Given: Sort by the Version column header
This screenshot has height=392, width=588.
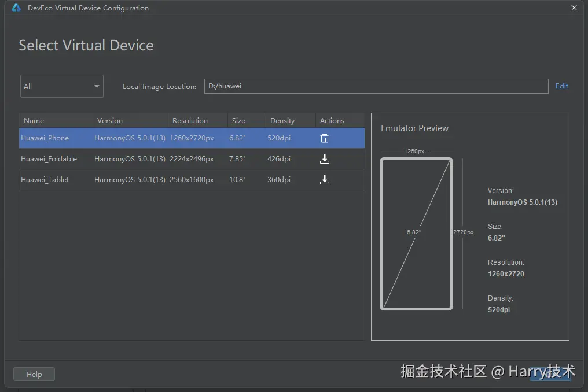Looking at the screenshot, I should [130, 121].
